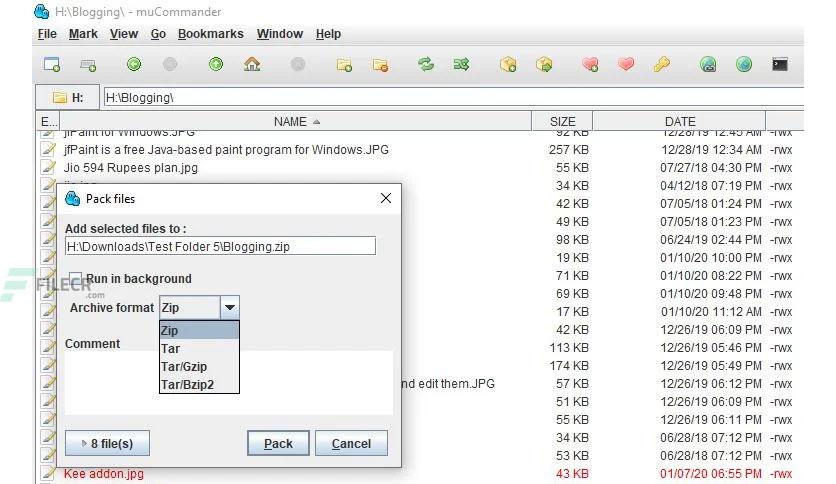Click the 257 KB size cell
Image resolution: width=836 pixels, height=484 pixels.
click(x=569, y=150)
